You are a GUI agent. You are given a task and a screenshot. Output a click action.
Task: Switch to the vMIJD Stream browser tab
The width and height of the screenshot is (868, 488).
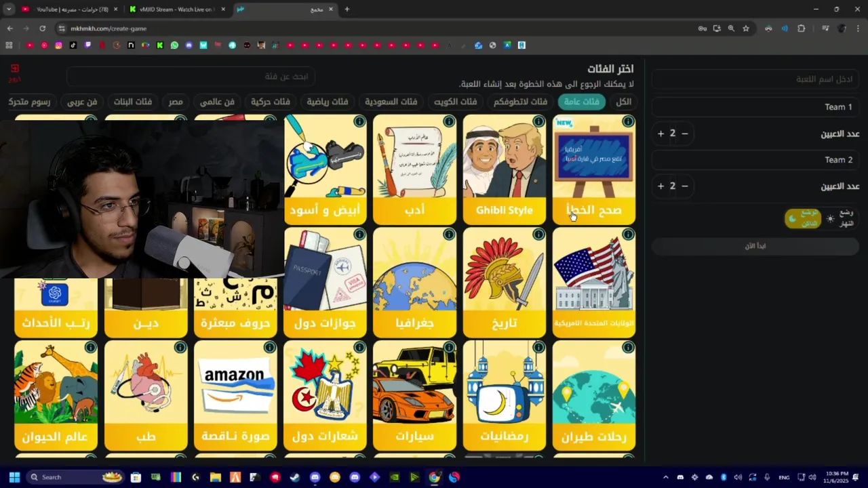(177, 9)
